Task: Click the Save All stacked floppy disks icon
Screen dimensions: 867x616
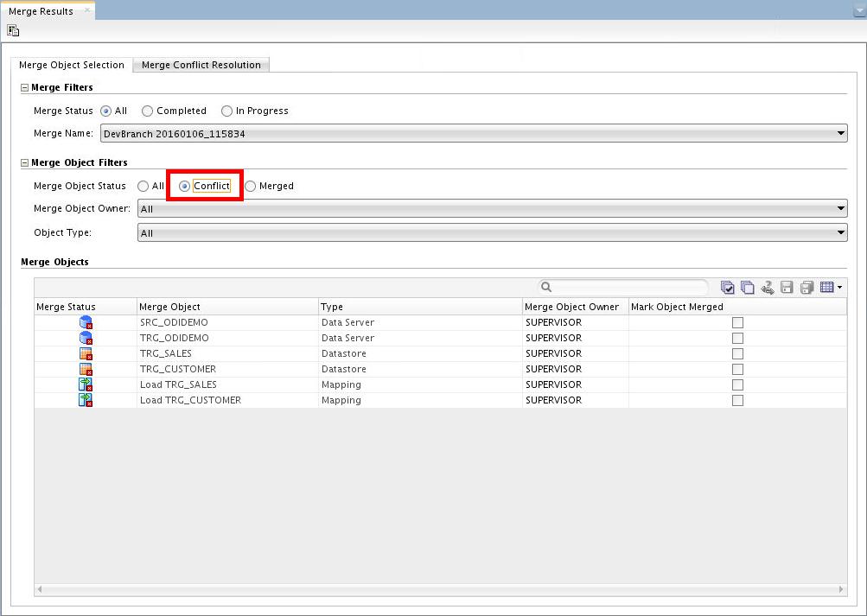Action: (806, 288)
